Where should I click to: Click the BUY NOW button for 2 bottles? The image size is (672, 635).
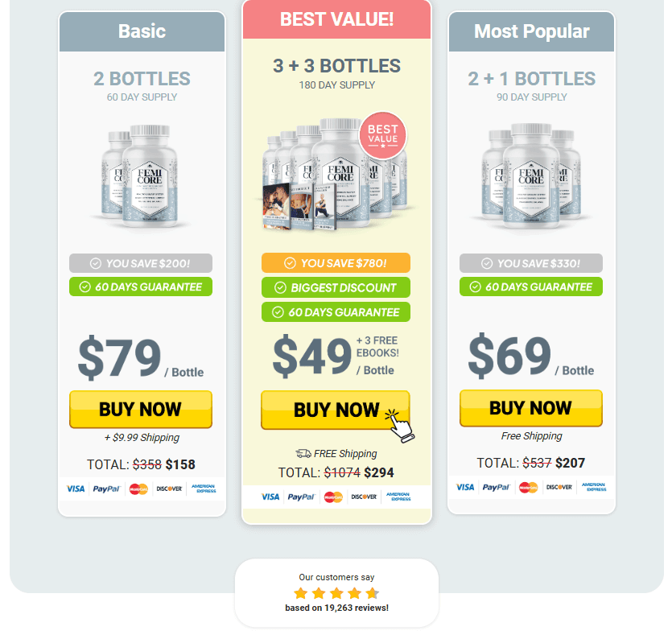tap(141, 409)
